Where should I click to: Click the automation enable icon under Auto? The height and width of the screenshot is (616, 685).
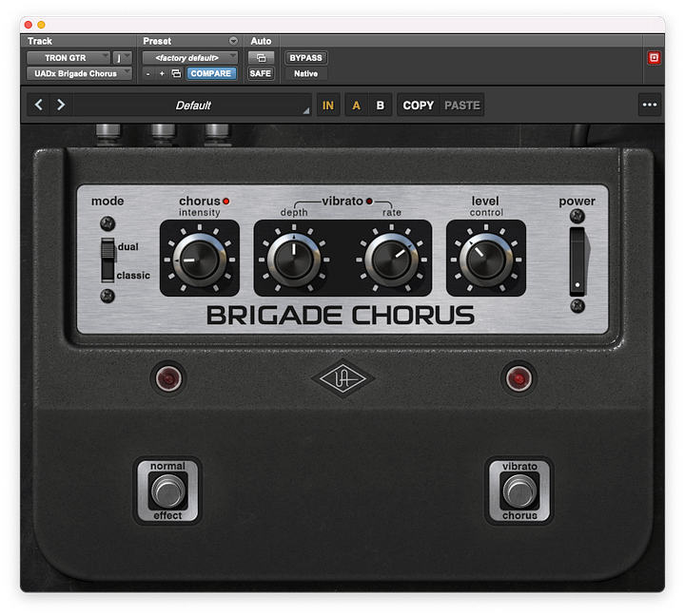pos(261,58)
